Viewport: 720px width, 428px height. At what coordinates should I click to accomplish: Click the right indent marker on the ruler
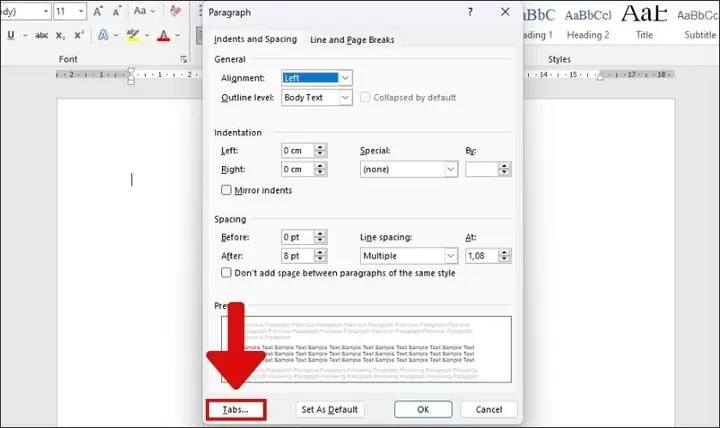click(x=600, y=76)
